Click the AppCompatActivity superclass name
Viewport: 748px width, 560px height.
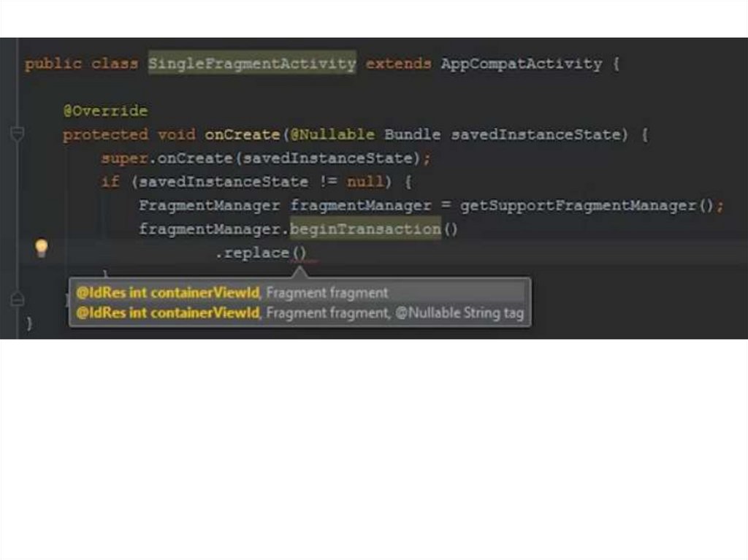pos(521,64)
